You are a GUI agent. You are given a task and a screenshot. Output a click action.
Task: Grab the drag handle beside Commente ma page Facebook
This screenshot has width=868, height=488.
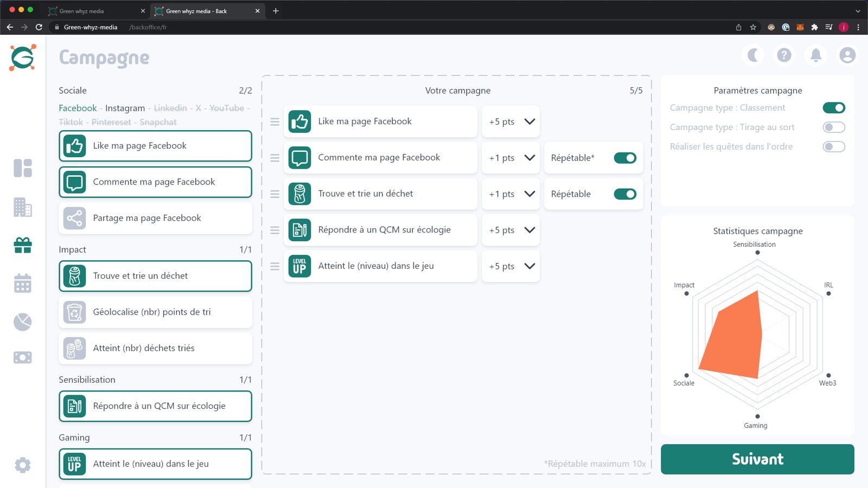tap(275, 158)
